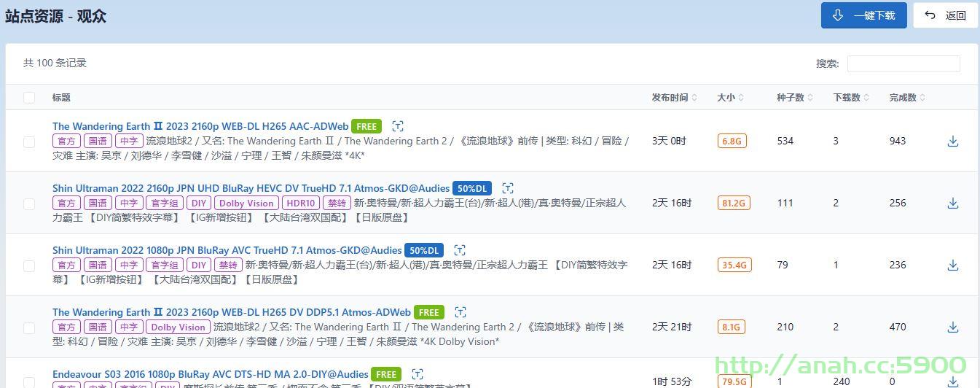The image size is (980, 388).
Task: Click 3天 0时 publish time cell
Action: (x=669, y=141)
